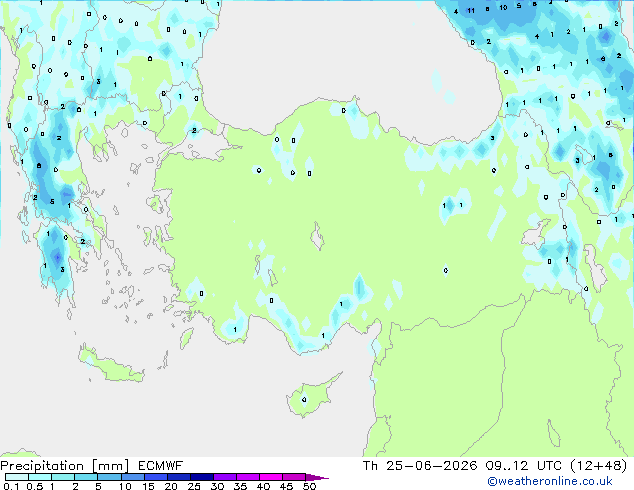634x490 pixels.
Task: Click the 'ECMWF' model label
Action: (x=161, y=466)
